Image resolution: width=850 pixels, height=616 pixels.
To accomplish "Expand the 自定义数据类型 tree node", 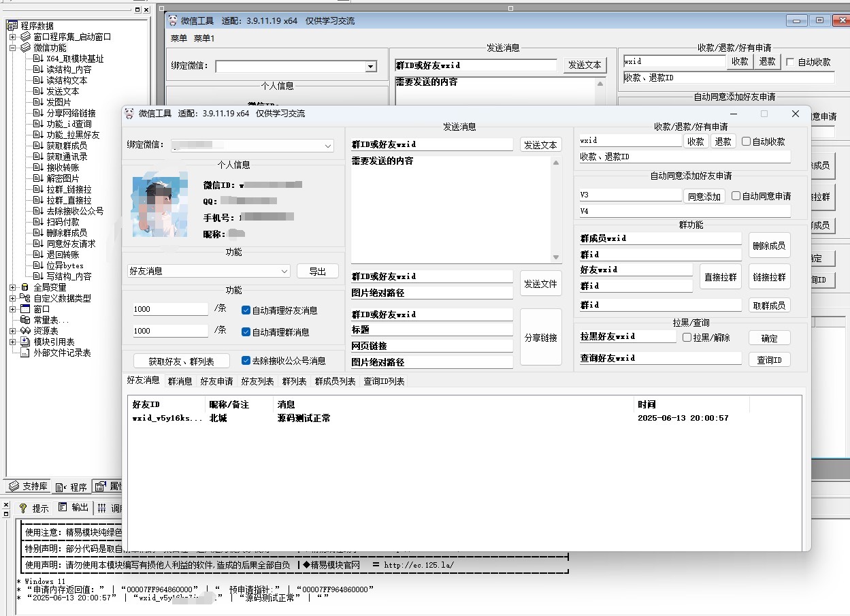I will click(12, 298).
